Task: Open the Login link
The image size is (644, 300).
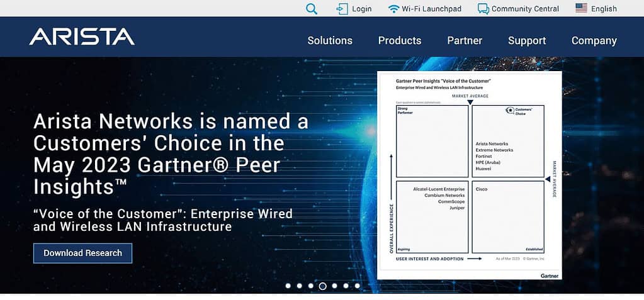Action: click(361, 9)
